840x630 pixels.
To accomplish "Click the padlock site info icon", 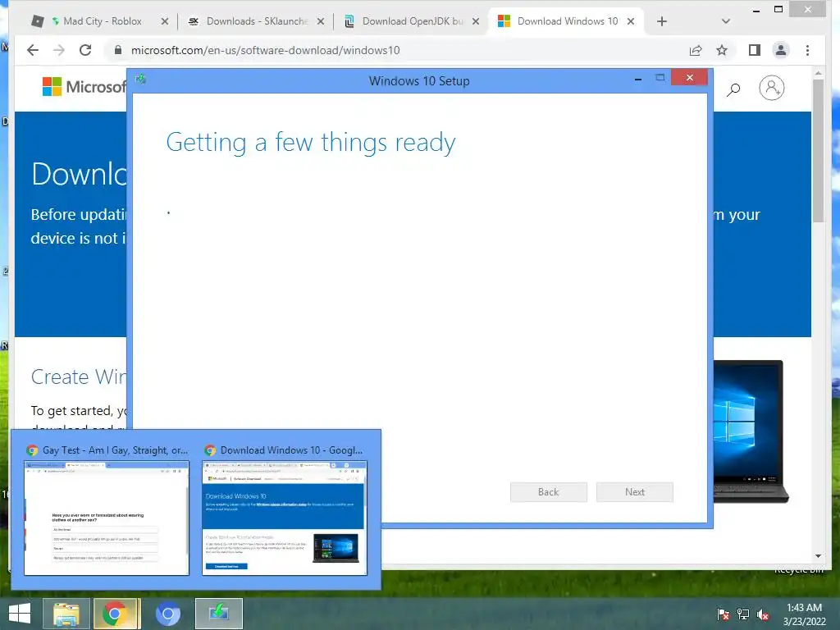I will (x=118, y=50).
